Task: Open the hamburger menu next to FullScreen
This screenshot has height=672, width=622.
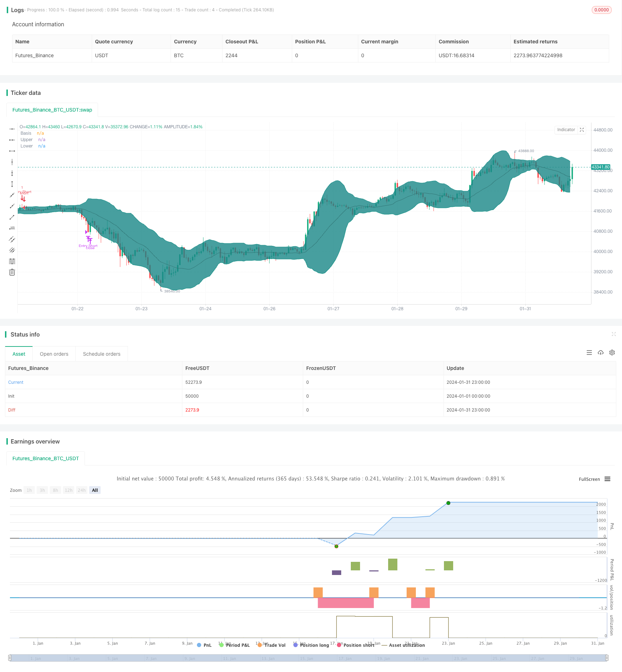Action: click(607, 479)
